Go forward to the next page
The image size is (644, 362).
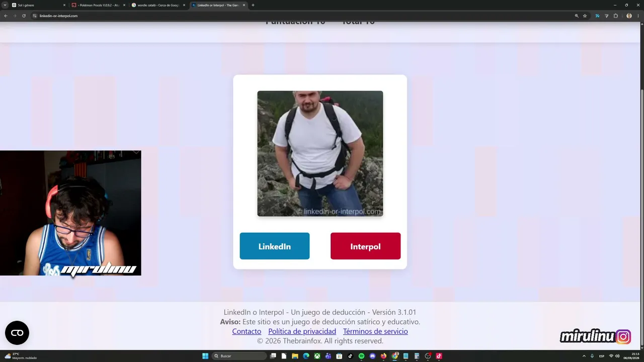click(x=15, y=16)
